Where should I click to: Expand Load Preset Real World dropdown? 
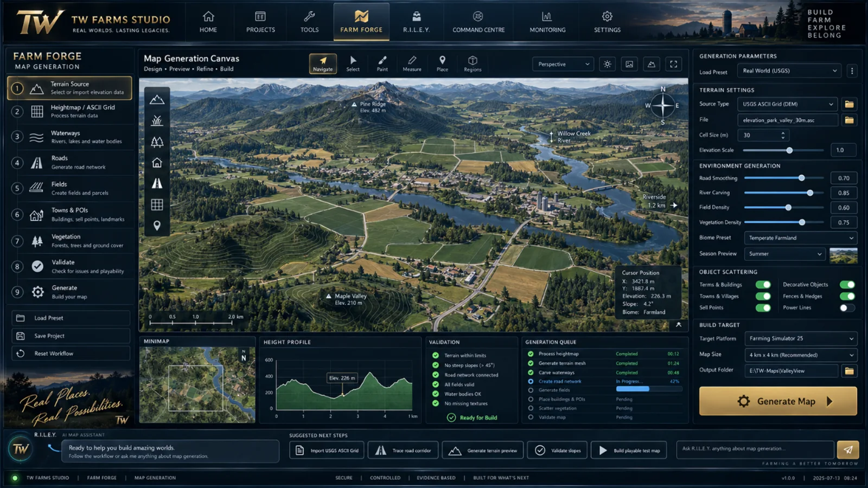[x=789, y=71]
